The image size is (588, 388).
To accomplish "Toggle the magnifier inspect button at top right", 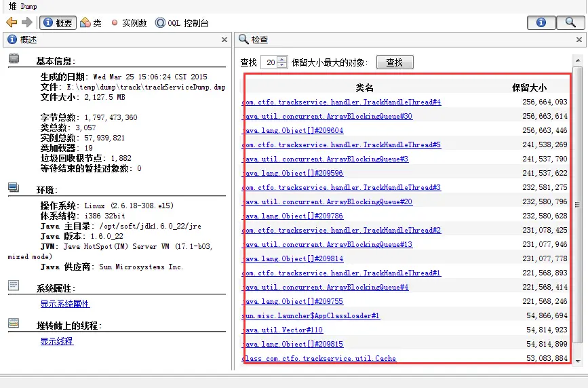I will coord(570,23).
